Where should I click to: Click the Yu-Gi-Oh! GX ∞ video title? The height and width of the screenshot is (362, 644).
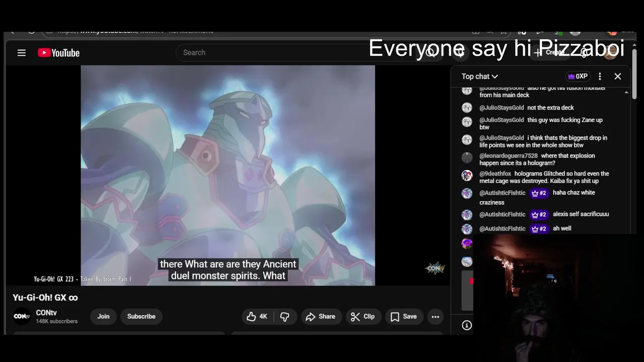(x=45, y=298)
